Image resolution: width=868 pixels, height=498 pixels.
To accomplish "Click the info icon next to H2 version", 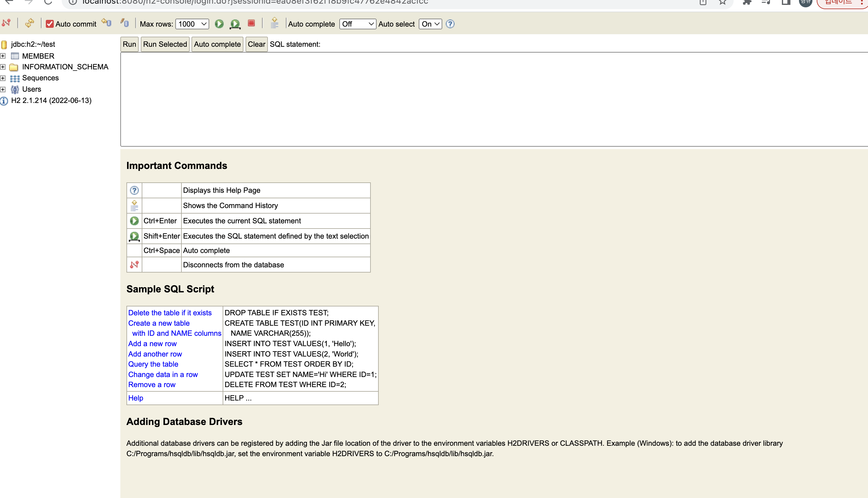I will pos(4,101).
